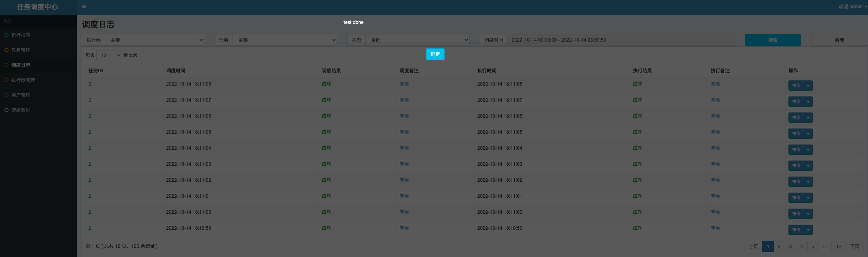Click 确定 button in the test done dialog
Image resolution: width=868 pixels, height=257 pixels.
point(435,54)
